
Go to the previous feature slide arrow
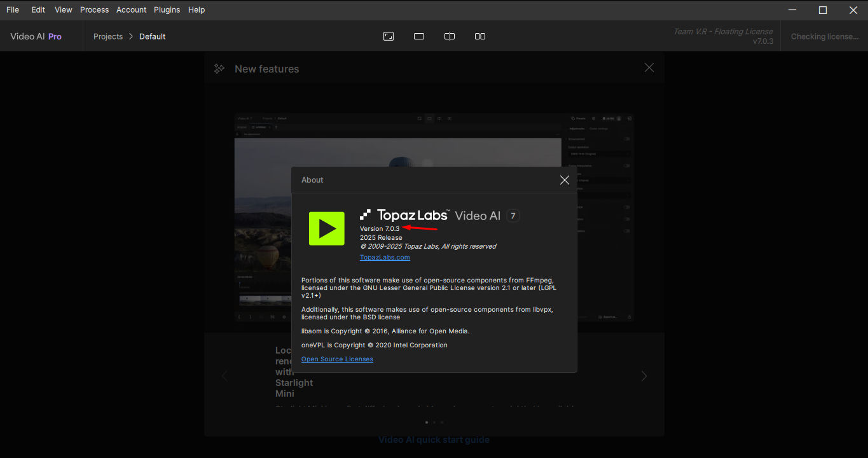coord(224,376)
